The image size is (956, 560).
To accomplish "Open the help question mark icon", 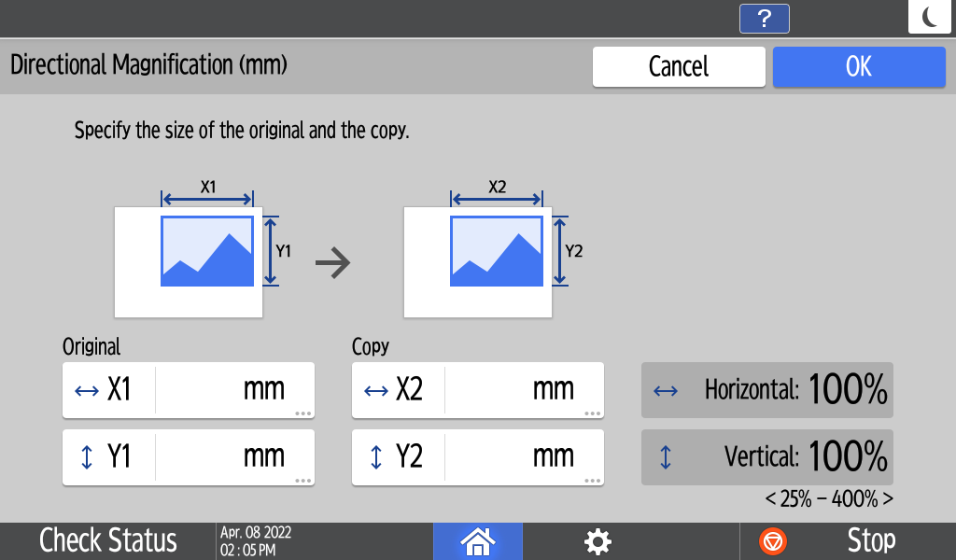I will [764, 19].
